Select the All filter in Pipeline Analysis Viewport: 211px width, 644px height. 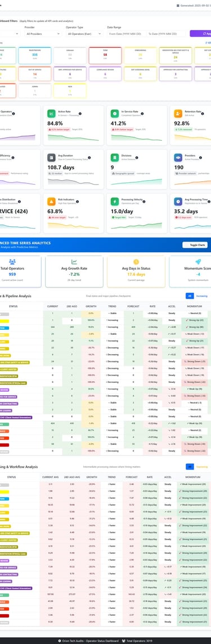[x=190, y=296]
